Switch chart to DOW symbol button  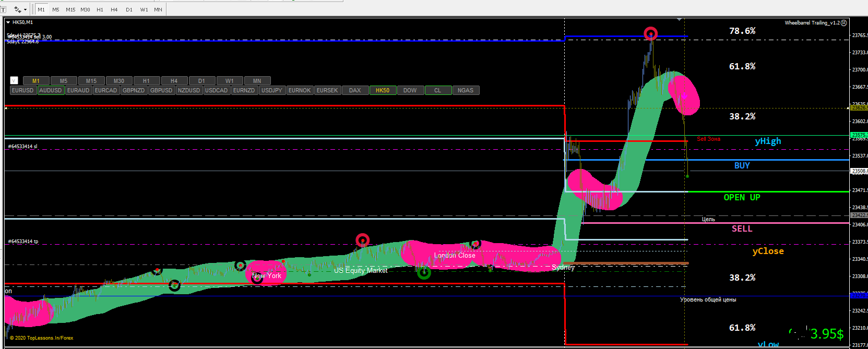click(x=410, y=90)
